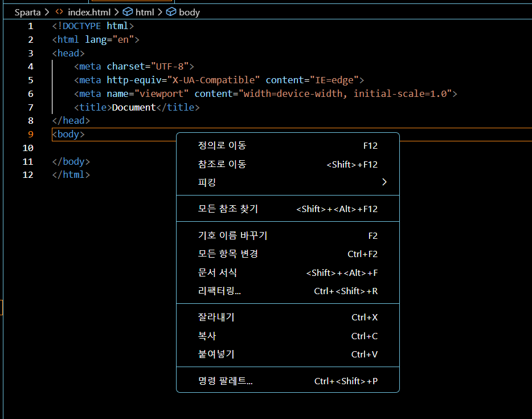Viewport: 532px width, 419px height.
Task: Click line number 4 in gutter
Action: click(x=31, y=67)
